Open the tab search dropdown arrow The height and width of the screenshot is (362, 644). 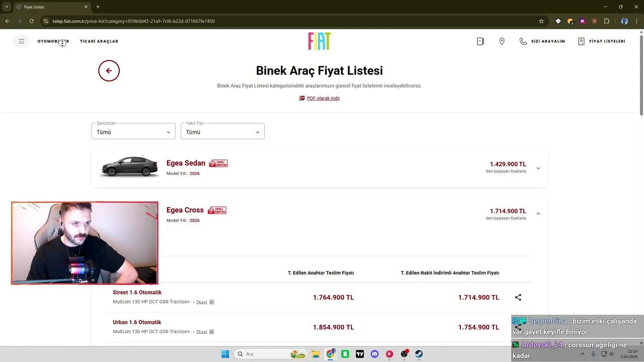7,7
